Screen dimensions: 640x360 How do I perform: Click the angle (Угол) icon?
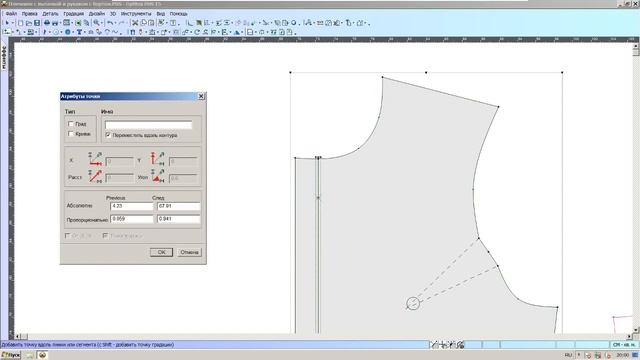pyautogui.click(x=158, y=176)
